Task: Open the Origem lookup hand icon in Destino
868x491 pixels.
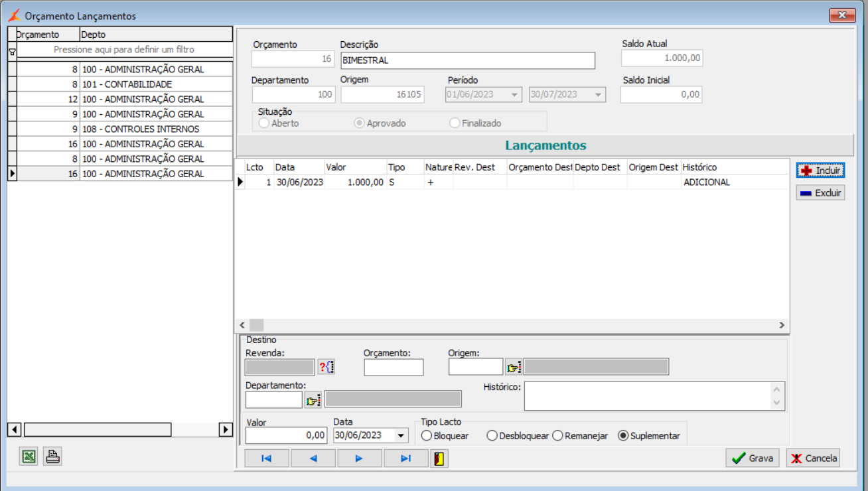Action: [513, 367]
